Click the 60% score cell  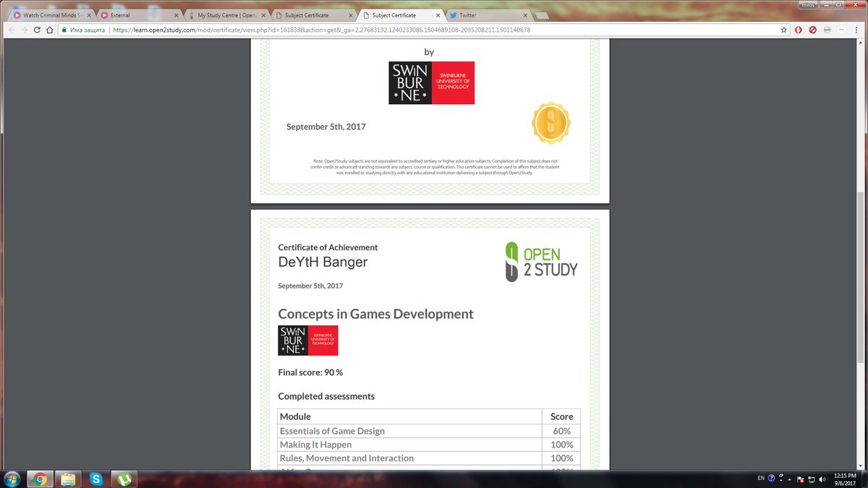point(561,431)
